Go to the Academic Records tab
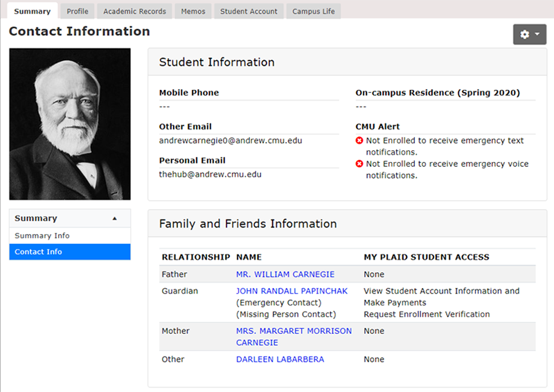The width and height of the screenshot is (554, 392). [x=134, y=11]
